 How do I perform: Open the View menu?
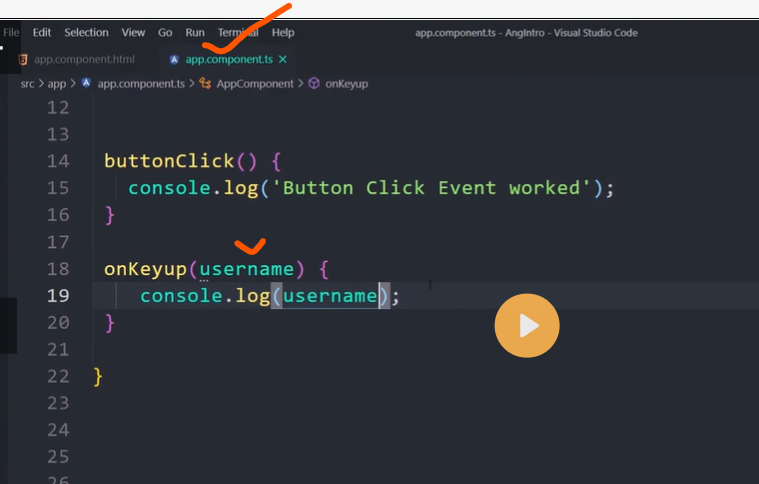[x=133, y=33]
